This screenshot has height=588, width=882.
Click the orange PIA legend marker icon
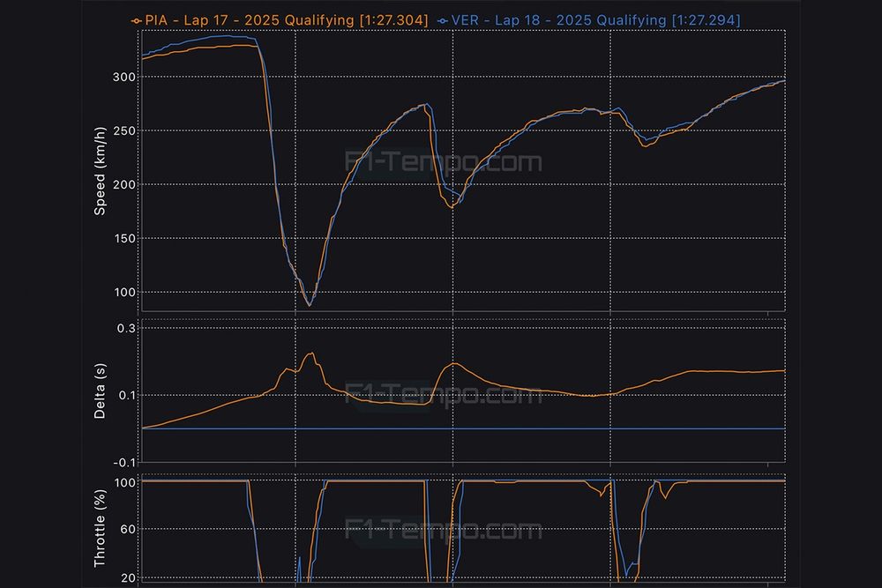coord(135,19)
